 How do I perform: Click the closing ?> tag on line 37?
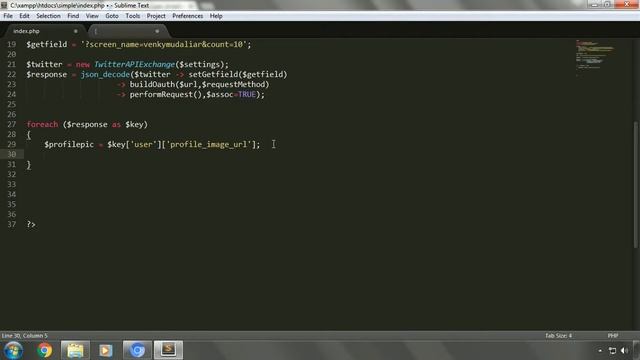pos(31,224)
